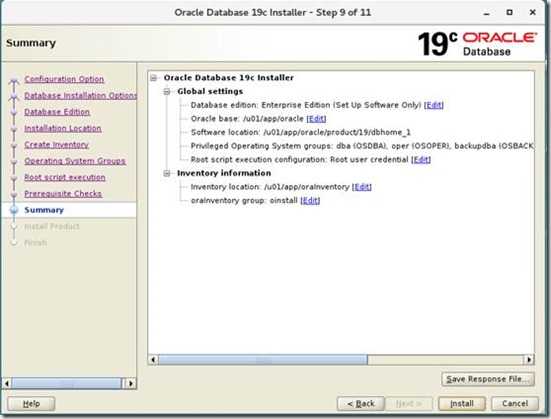This screenshot has width=551, height=419.
Task: Go to Database Installation Options step
Action: 80,96
